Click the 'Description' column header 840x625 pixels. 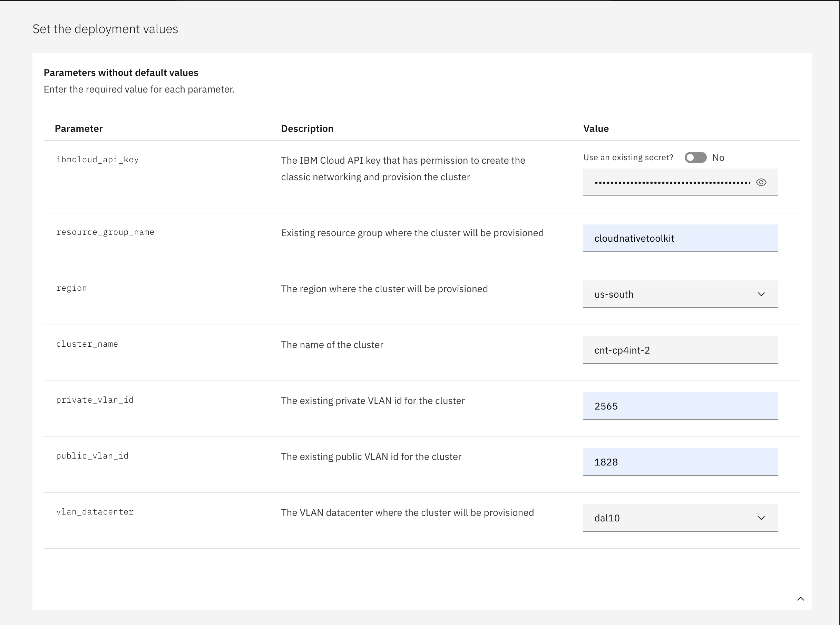(x=307, y=129)
